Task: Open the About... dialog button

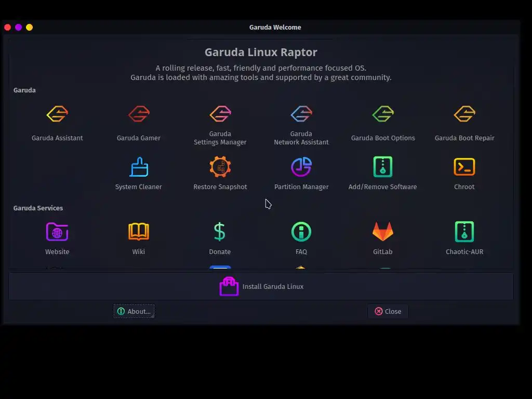Action: [134, 311]
